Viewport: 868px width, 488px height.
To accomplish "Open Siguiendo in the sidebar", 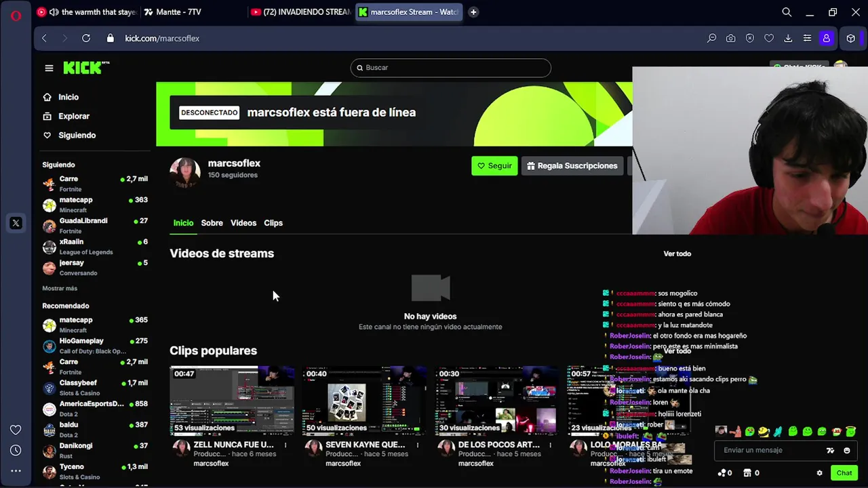I will [x=77, y=135].
